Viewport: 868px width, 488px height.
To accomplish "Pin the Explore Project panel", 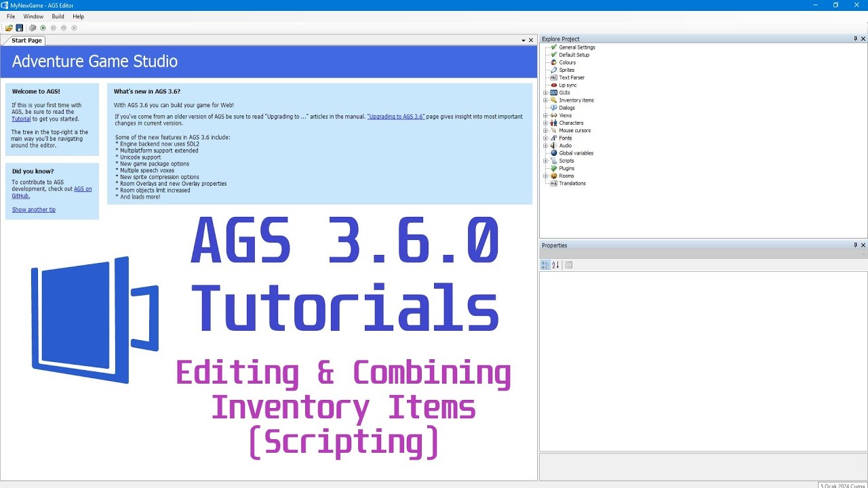I will pos(855,39).
